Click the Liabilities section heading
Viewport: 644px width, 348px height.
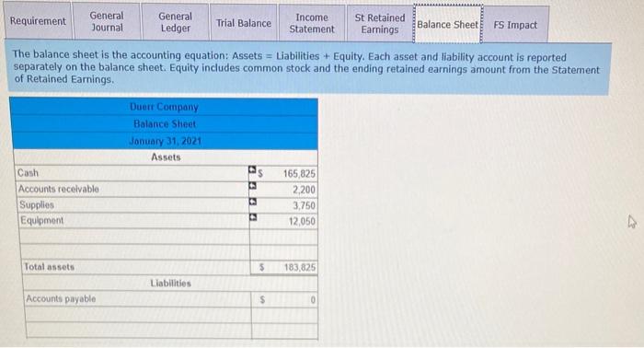point(170,283)
